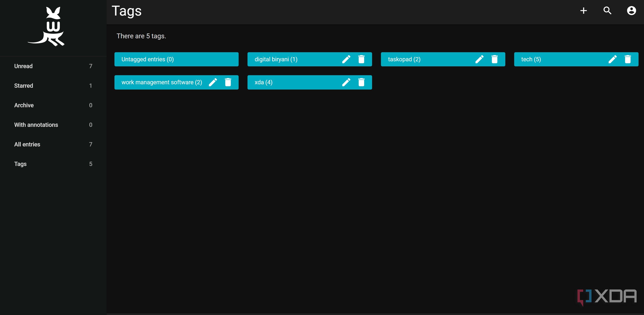Viewport: 644px width, 315px height.
Task: View xda (4) tagged entries
Action: point(263,82)
